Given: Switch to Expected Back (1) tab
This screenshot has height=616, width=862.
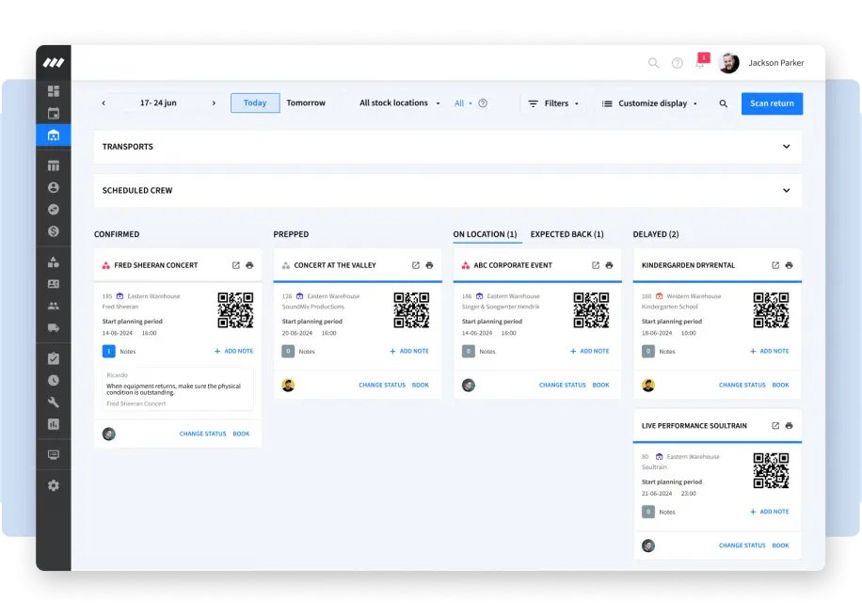Looking at the screenshot, I should 567,234.
